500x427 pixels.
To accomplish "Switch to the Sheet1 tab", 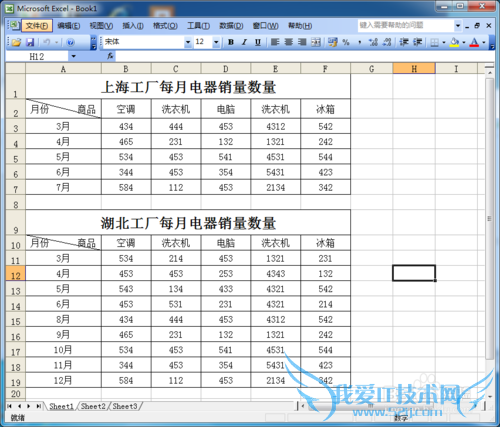I will (x=61, y=406).
